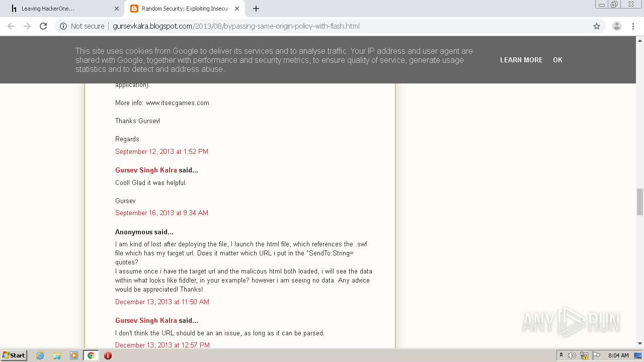Go back to previous page
644x362 pixels.
[x=11, y=26]
